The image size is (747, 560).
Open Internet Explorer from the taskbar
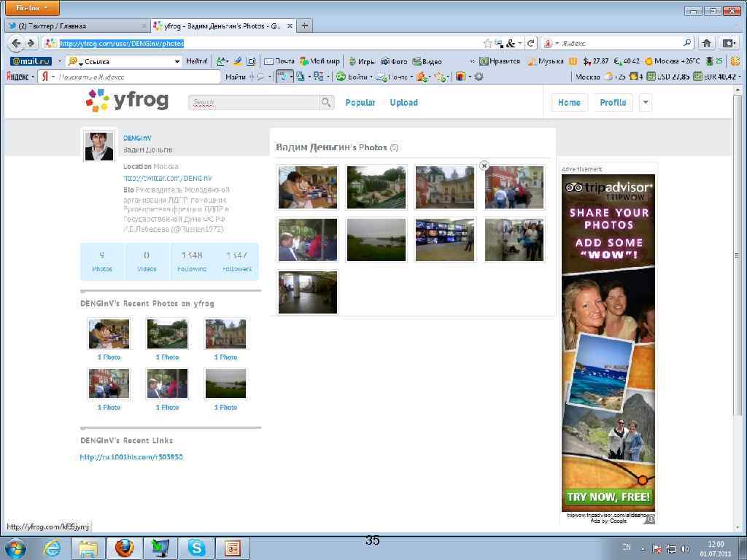point(53,548)
